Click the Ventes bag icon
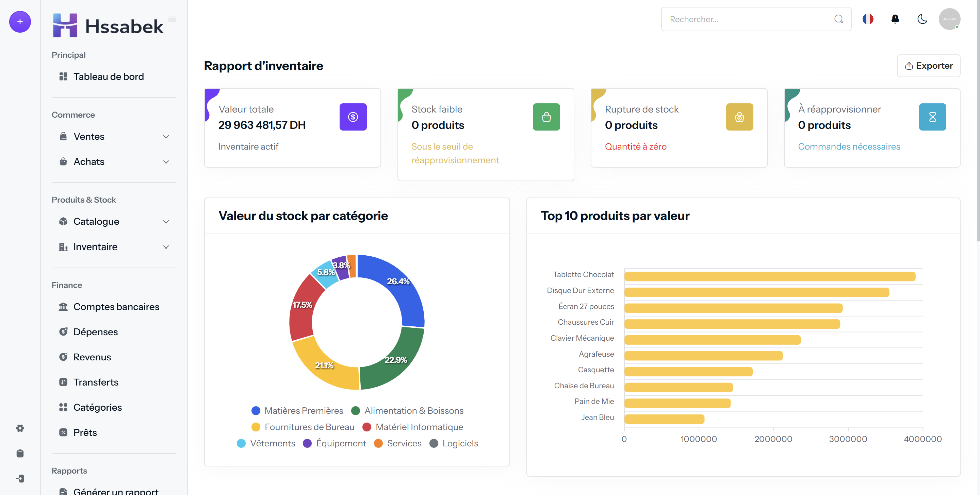Screen dimensions: 980x495 click(x=63, y=136)
